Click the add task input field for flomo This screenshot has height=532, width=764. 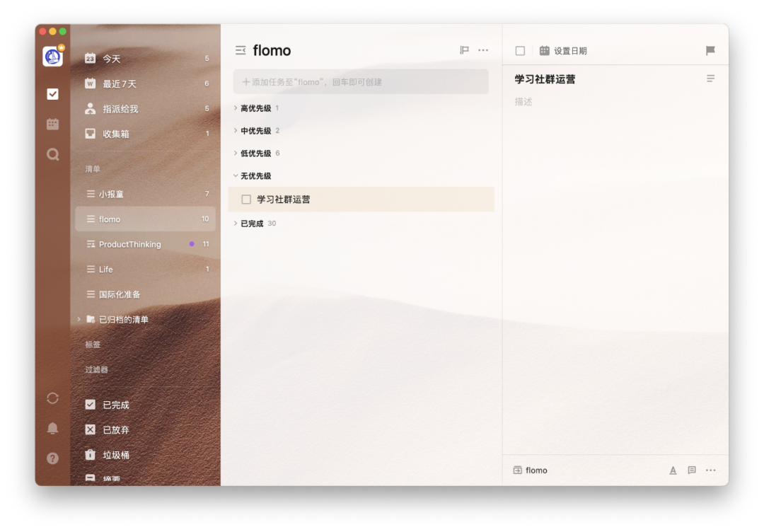coord(361,82)
